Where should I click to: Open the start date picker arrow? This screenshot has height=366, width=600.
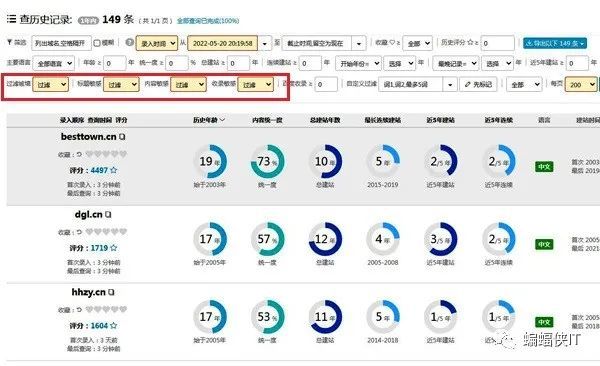(264, 44)
